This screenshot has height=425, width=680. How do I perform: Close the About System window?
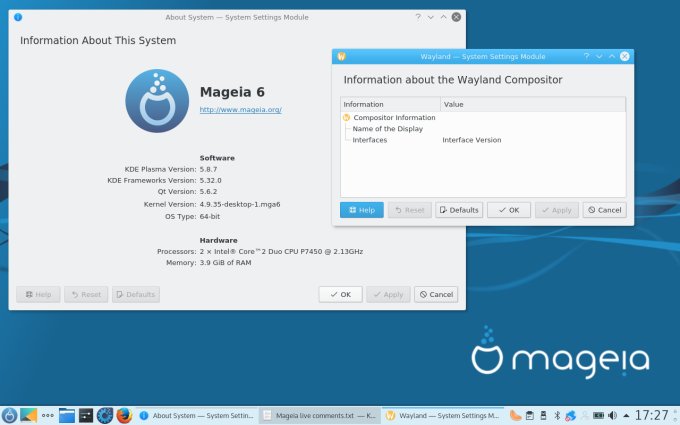pyautogui.click(x=456, y=17)
